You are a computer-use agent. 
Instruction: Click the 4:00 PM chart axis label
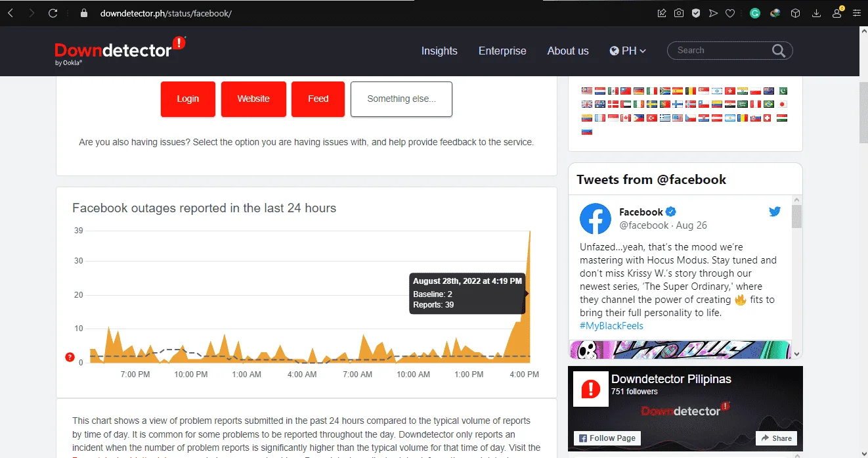(525, 375)
